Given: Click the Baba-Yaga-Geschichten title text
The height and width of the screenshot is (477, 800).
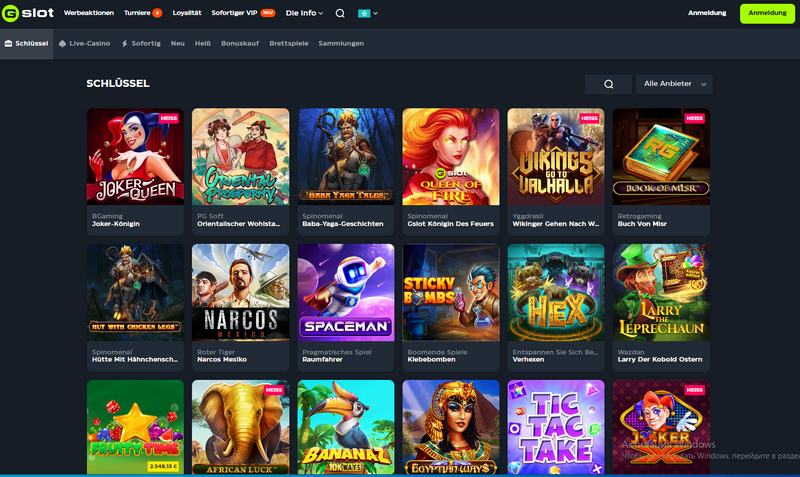Looking at the screenshot, I should pos(343,224).
